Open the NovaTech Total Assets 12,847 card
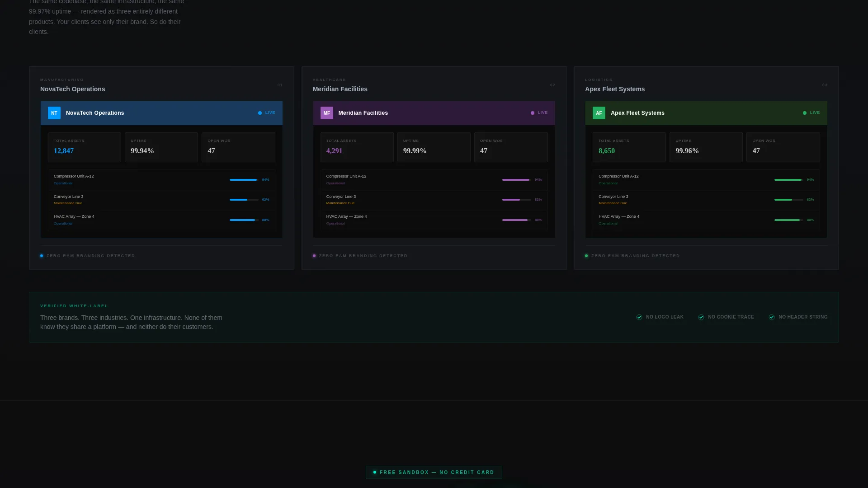868x488 pixels. (85, 147)
